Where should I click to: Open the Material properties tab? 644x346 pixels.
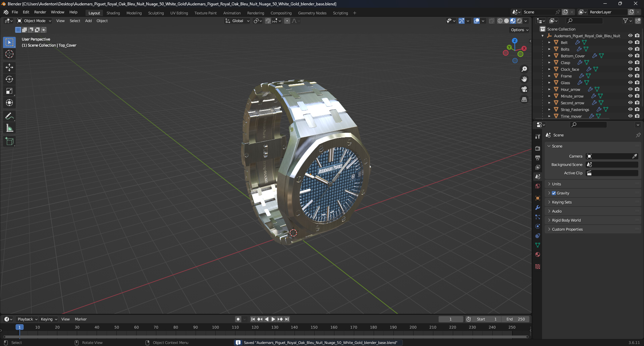(x=538, y=254)
